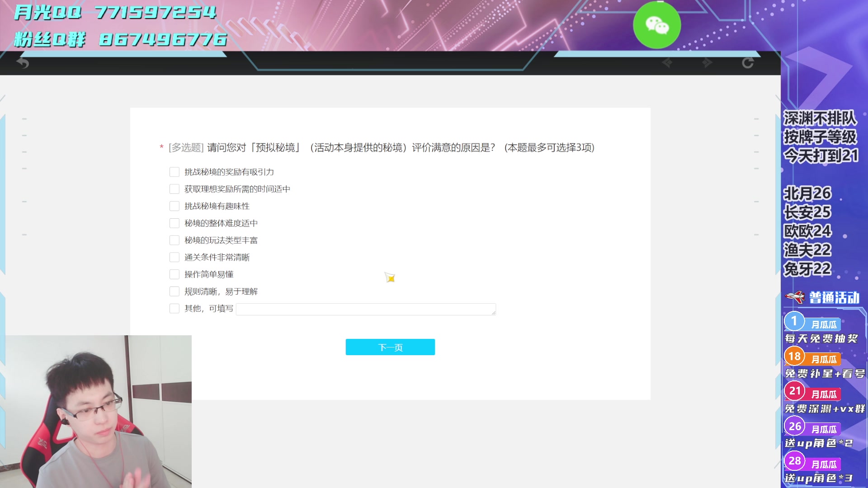Click the 普通活动 heading
868x488 pixels.
(x=834, y=298)
